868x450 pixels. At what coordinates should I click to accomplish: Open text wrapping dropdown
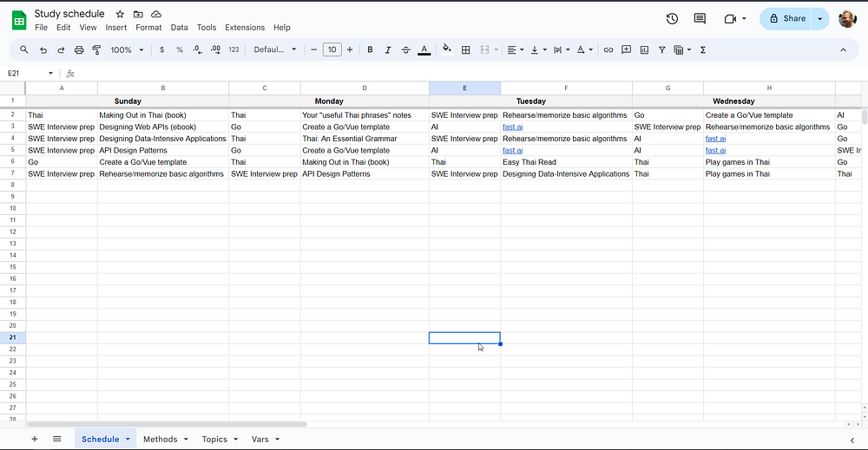pyautogui.click(x=562, y=49)
